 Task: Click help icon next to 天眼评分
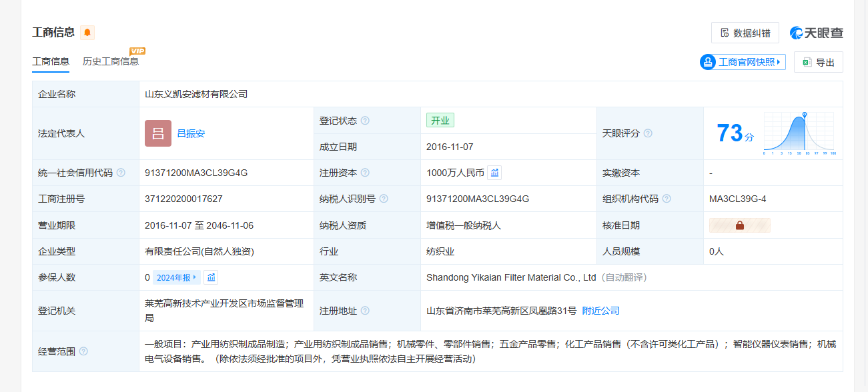pyautogui.click(x=648, y=133)
